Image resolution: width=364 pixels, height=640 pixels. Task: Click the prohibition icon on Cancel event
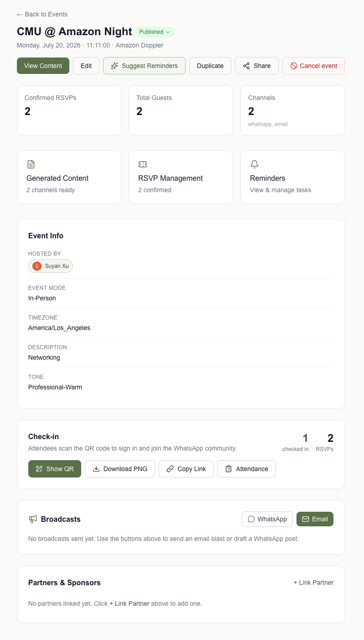coord(294,66)
